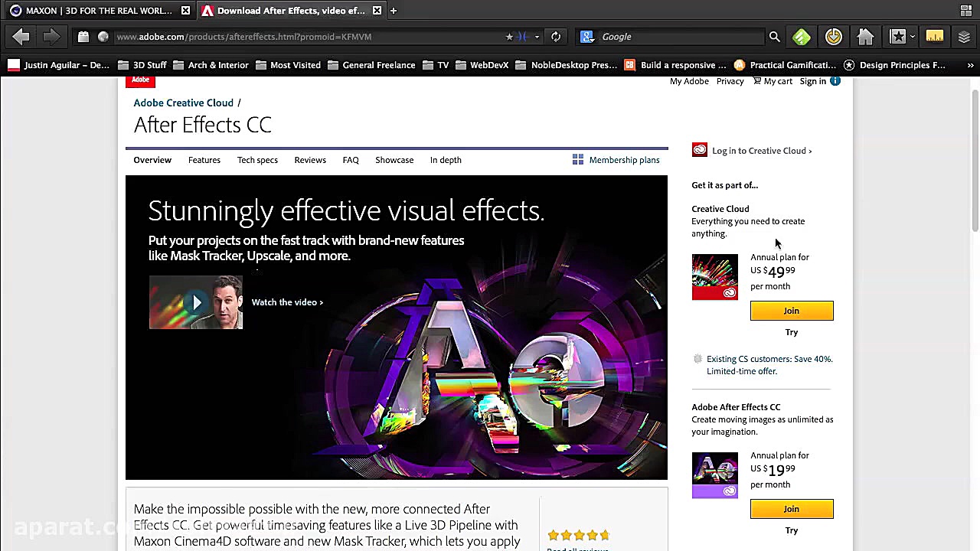The image size is (980, 551).
Task: Click the layers stack toolbar icon
Action: coord(964,37)
